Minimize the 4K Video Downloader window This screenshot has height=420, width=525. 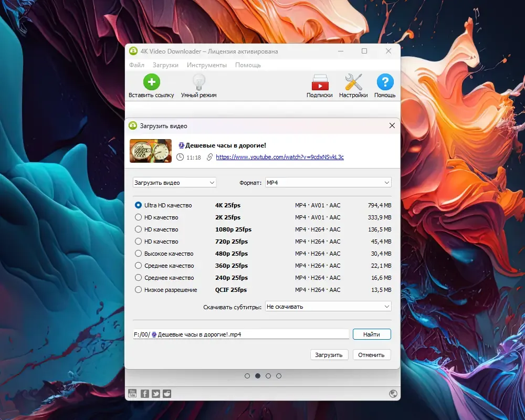click(x=341, y=51)
